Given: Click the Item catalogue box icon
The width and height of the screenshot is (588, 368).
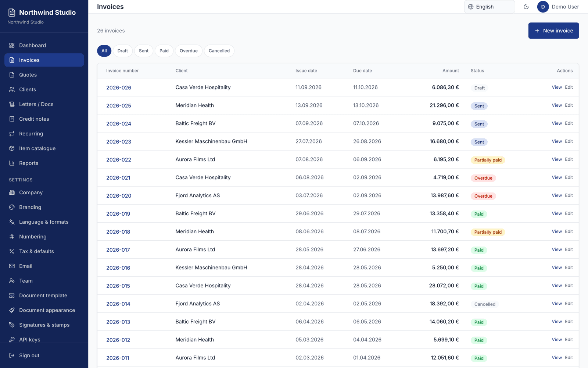Looking at the screenshot, I should pyautogui.click(x=12, y=148).
